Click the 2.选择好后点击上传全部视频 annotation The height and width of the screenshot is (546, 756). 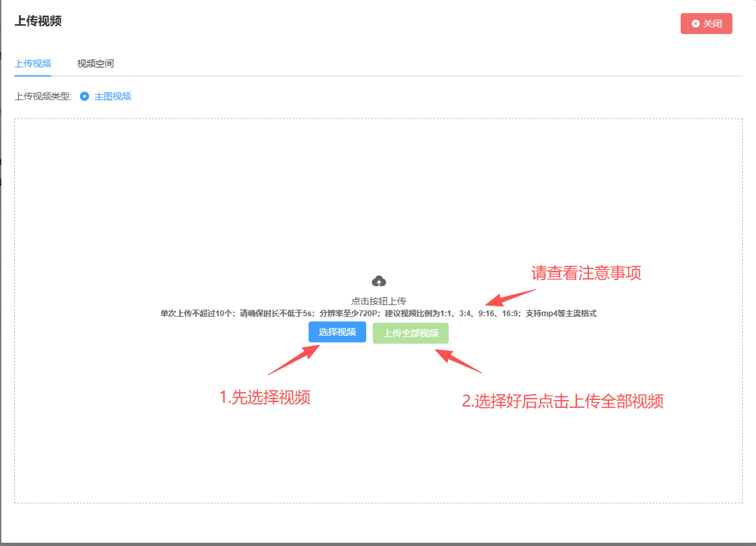tap(563, 401)
